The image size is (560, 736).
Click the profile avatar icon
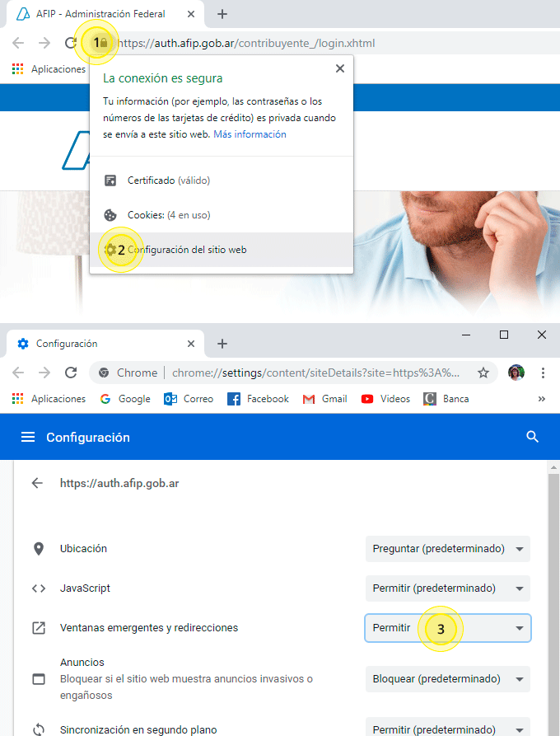point(516,373)
